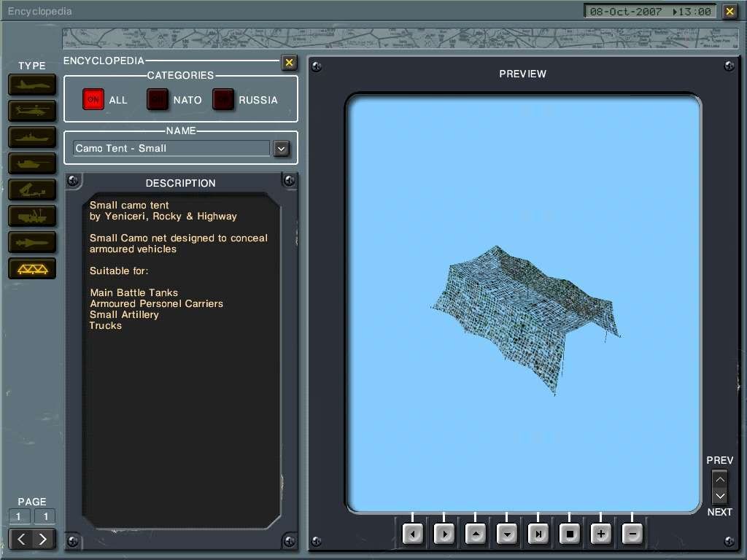Go to next page with right arrow
Screen dimensions: 747x560
pyautogui.click(x=44, y=539)
